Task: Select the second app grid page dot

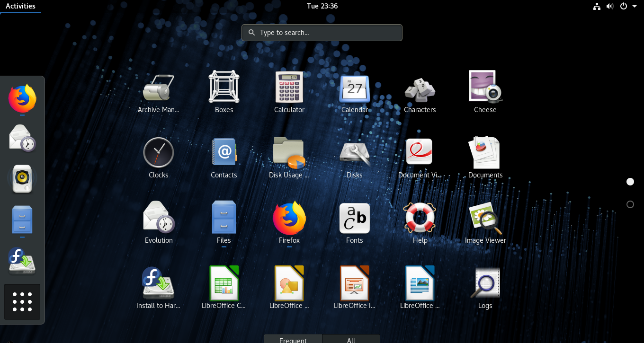Action: click(x=630, y=204)
